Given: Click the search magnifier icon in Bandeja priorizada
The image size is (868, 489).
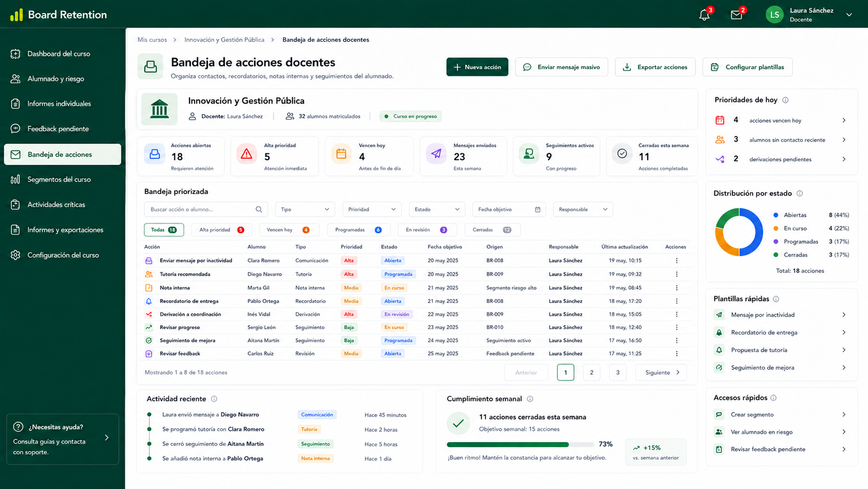Looking at the screenshot, I should [259, 209].
